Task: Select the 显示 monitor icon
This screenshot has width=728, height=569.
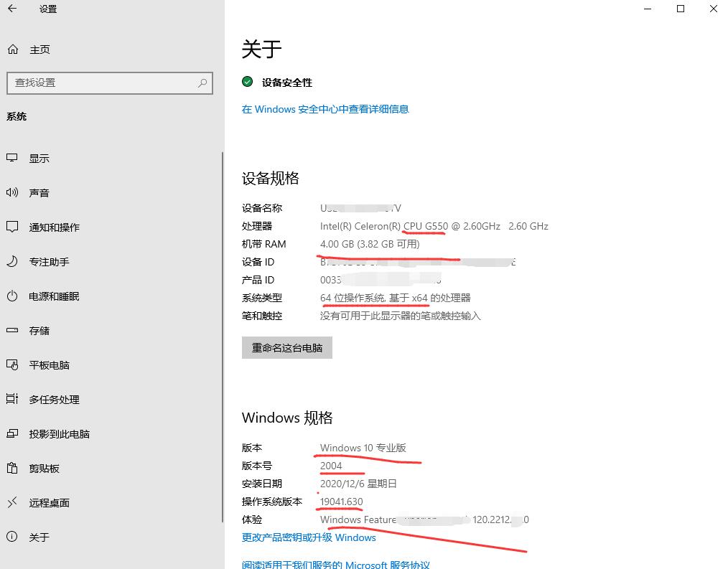Action: [x=12, y=158]
